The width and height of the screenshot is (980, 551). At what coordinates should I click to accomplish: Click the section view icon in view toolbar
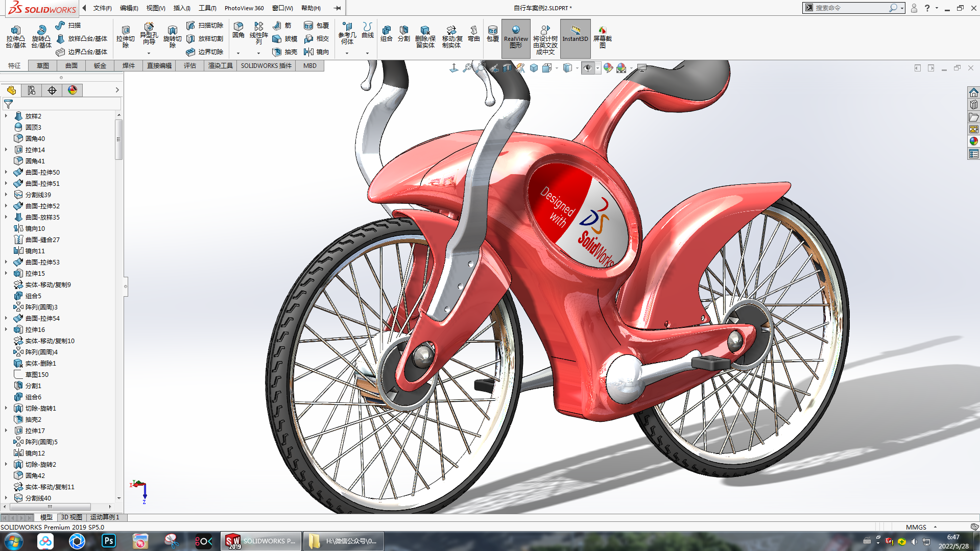click(507, 68)
